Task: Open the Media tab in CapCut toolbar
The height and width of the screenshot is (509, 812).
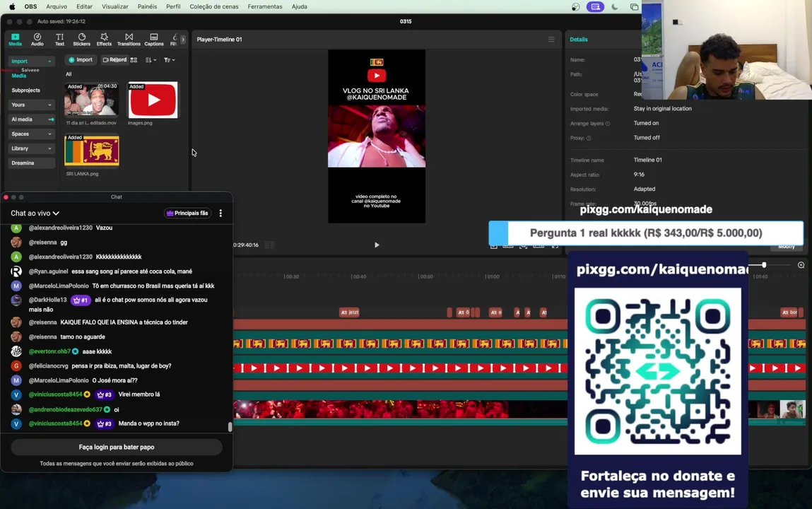Action: coord(15,40)
